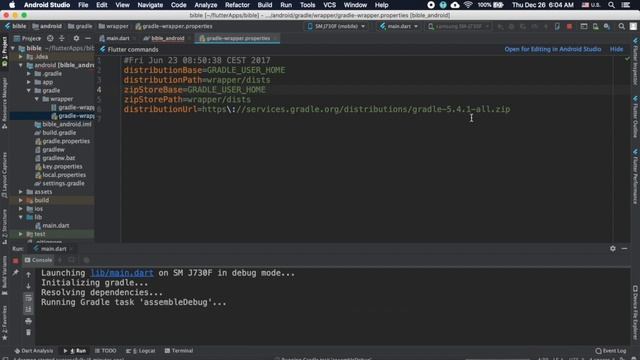Viewport: 640px width, 360px height.
Task: Expand the assets folder
Action: point(21,192)
